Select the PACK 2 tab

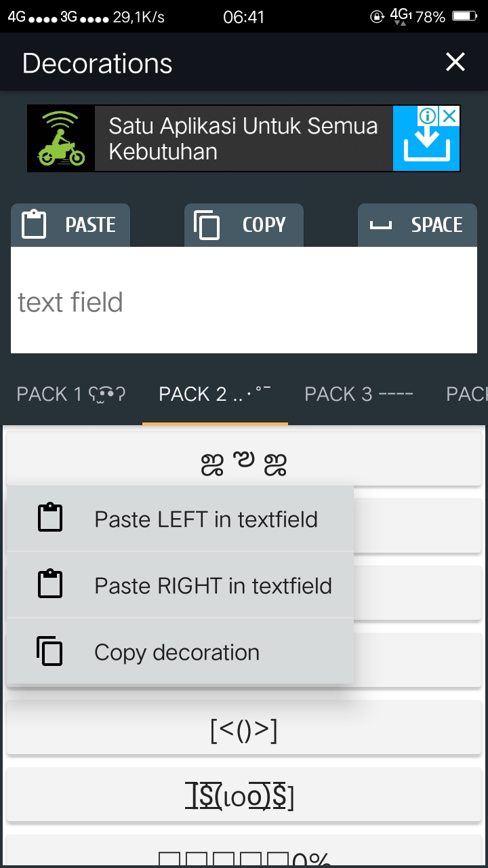coord(215,394)
